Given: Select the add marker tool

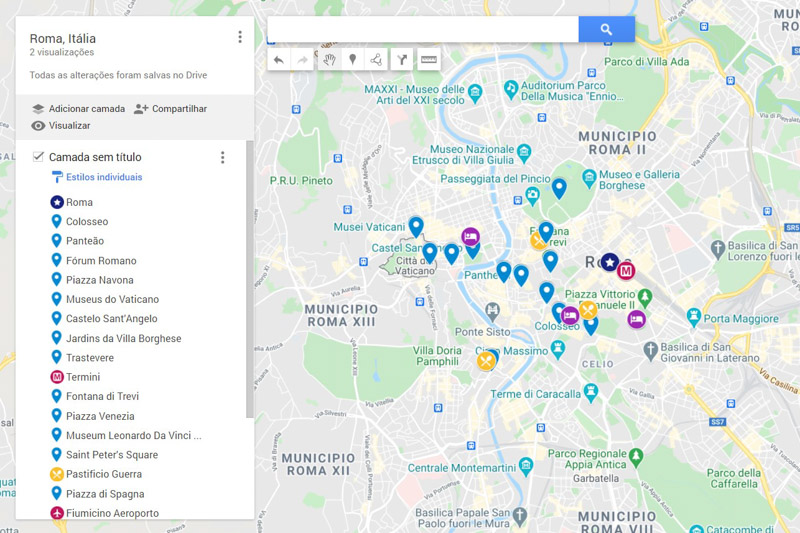Looking at the screenshot, I should [x=352, y=60].
